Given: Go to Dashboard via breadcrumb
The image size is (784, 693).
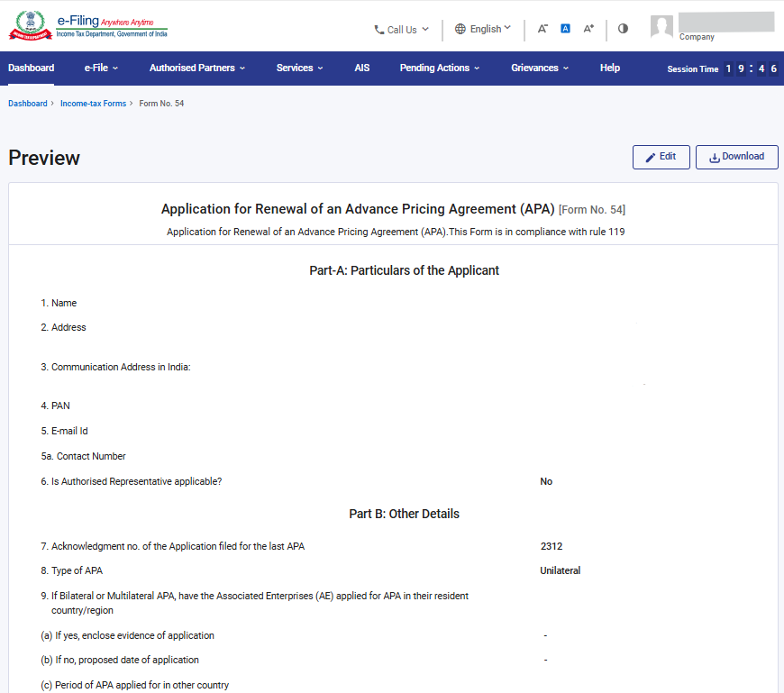Looking at the screenshot, I should coord(27,103).
